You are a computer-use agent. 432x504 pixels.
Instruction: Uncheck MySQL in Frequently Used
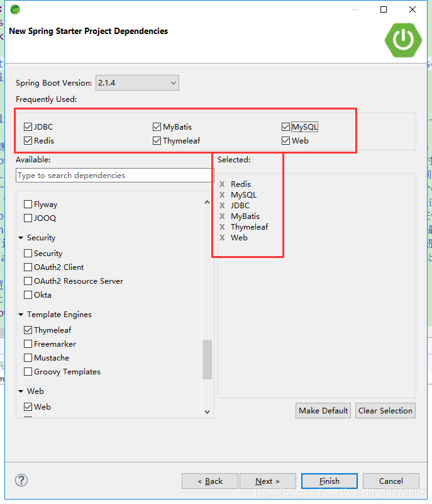[x=285, y=126]
